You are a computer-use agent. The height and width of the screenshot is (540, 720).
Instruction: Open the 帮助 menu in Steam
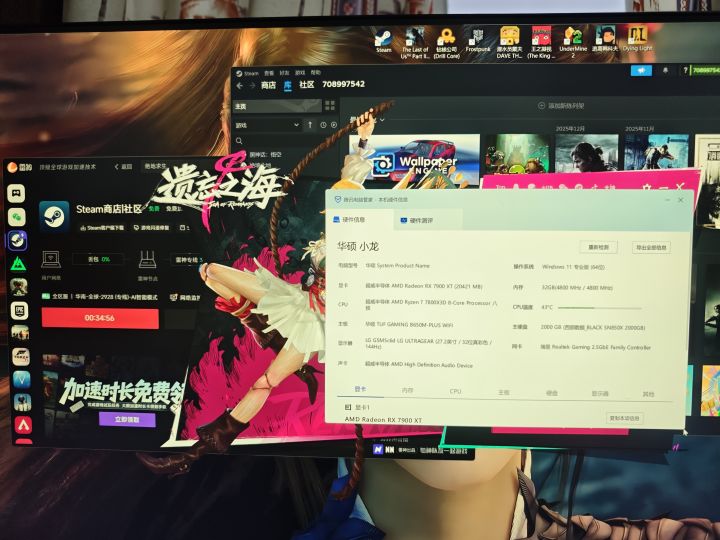coord(315,72)
